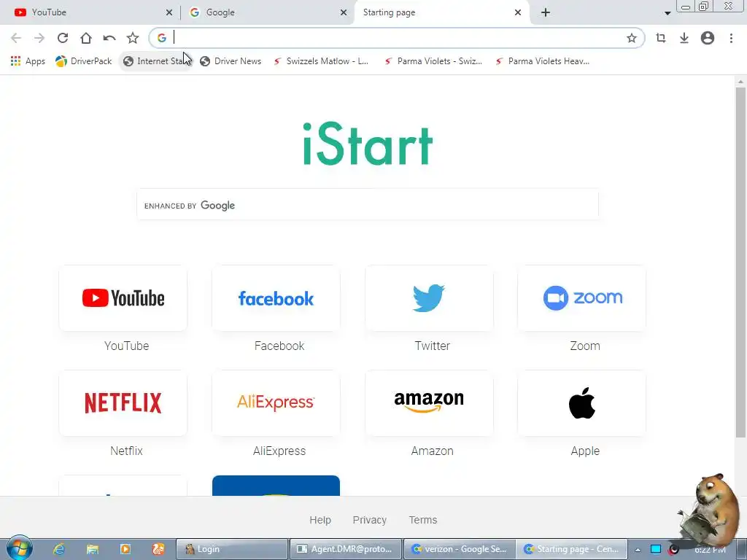The height and width of the screenshot is (560, 747).
Task: Open the Driver News bookmark
Action: coord(231,61)
